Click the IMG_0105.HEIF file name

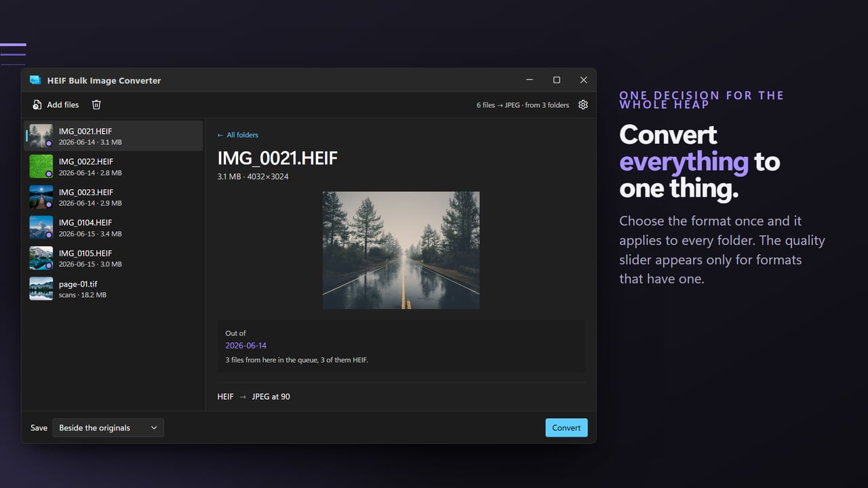(85, 253)
